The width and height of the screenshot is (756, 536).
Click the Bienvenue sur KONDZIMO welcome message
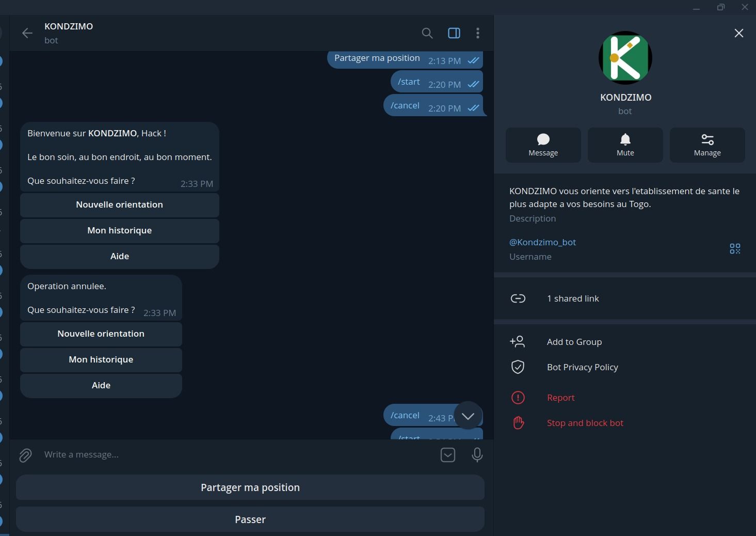pos(120,157)
